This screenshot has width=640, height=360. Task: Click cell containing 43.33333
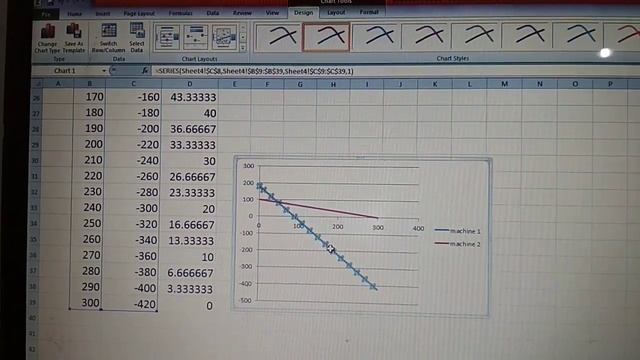click(x=190, y=98)
